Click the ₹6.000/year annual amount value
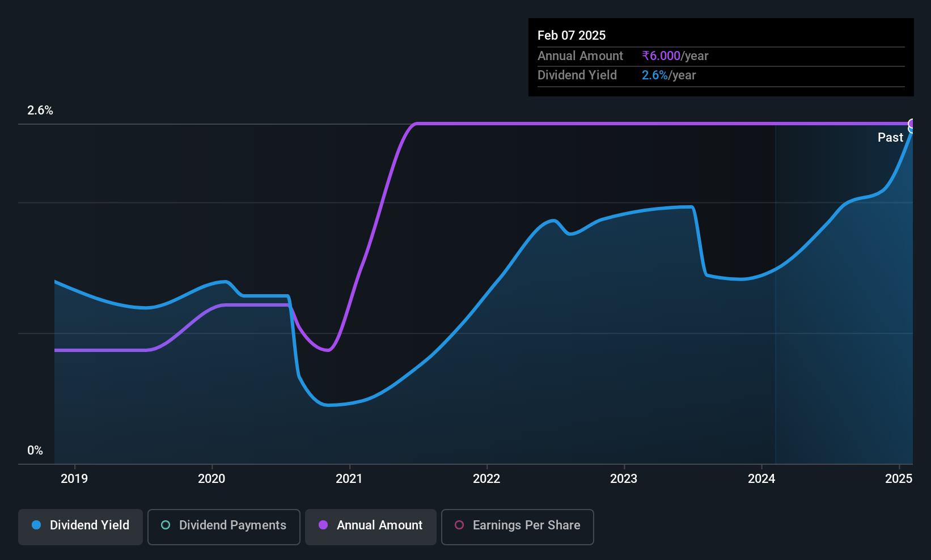 point(675,56)
